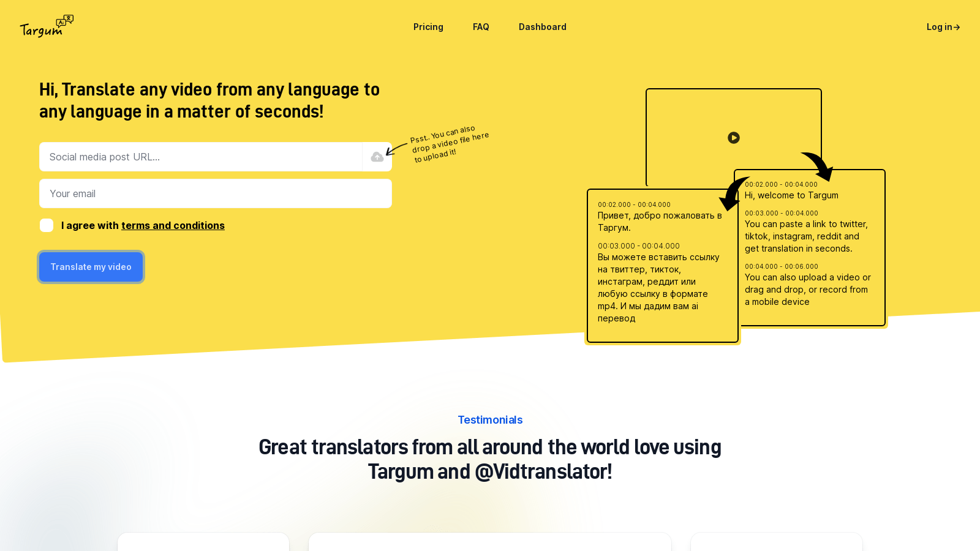Click the Your email input field
The height and width of the screenshot is (551, 980).
(216, 193)
